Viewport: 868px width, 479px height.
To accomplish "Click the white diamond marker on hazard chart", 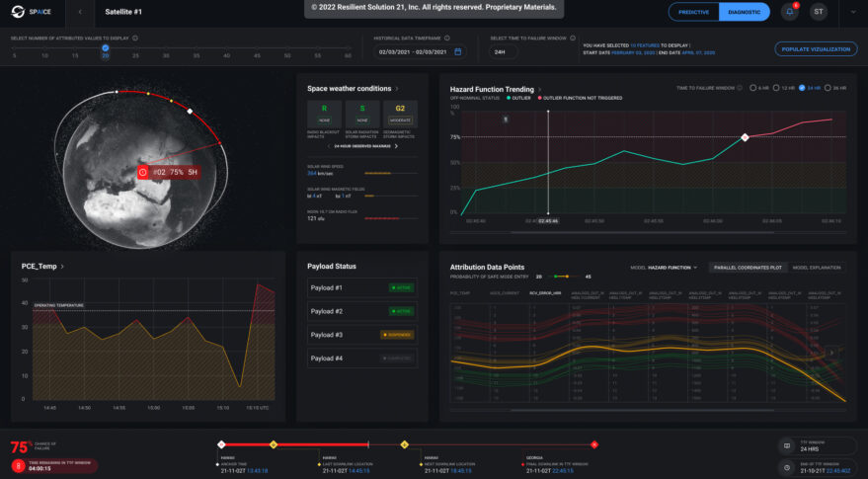I will coord(746,137).
